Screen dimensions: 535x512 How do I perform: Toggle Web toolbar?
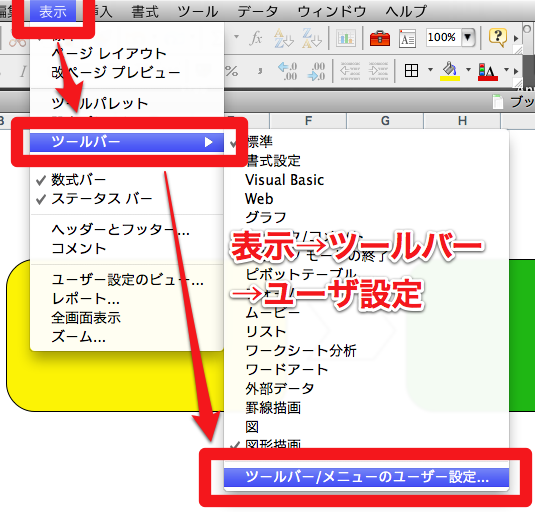point(366,199)
